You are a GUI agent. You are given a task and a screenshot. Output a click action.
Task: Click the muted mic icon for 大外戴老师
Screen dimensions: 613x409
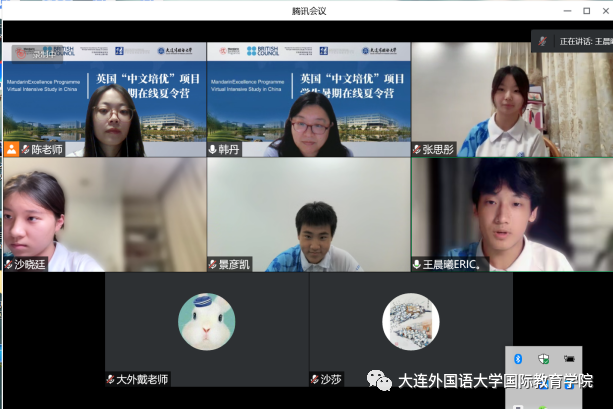click(111, 379)
